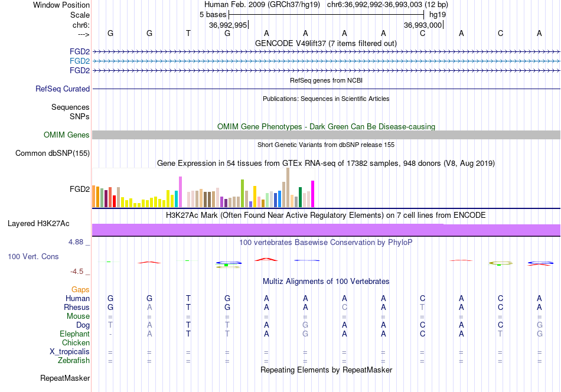This screenshot has width=561, height=392.
Task: Open Publications: Sequences in Scientific Articles title
Action: pos(326,99)
